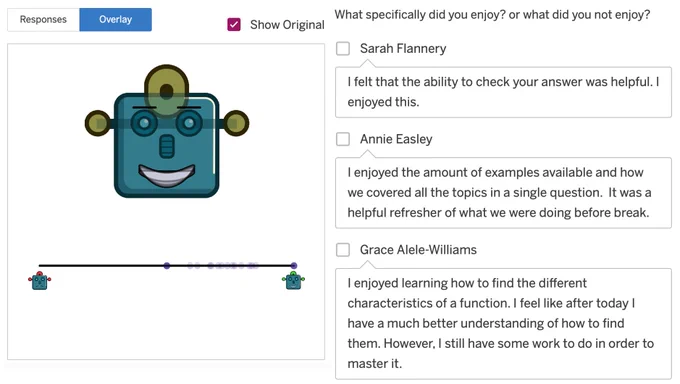Tick the Annie Easley checkbox
The image size is (680, 384).
[x=343, y=139]
